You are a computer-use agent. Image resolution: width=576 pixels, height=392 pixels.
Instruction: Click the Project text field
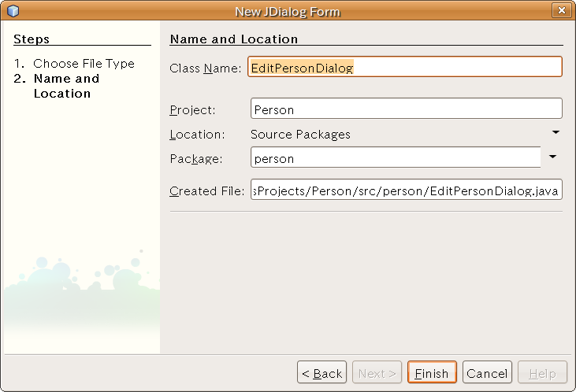[405, 110]
